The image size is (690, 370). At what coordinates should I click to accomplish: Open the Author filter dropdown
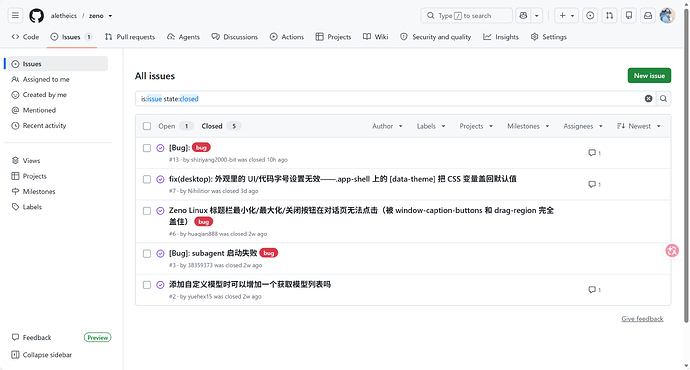pos(387,126)
